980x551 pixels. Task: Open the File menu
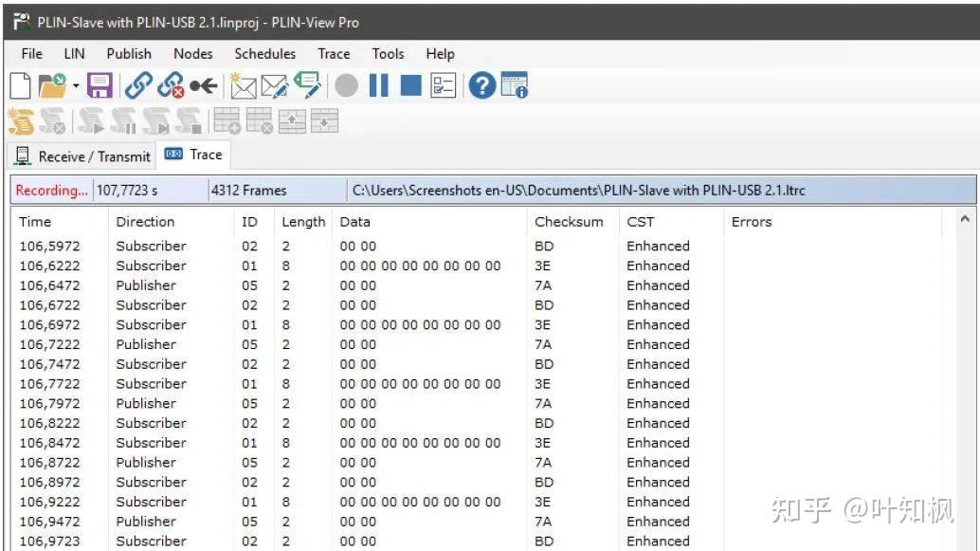pos(32,54)
